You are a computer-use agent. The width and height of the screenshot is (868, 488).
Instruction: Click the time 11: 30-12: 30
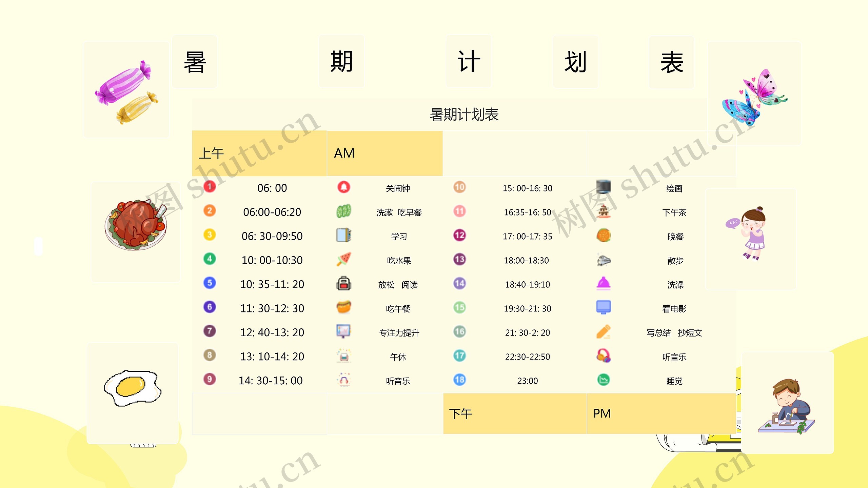tap(272, 308)
